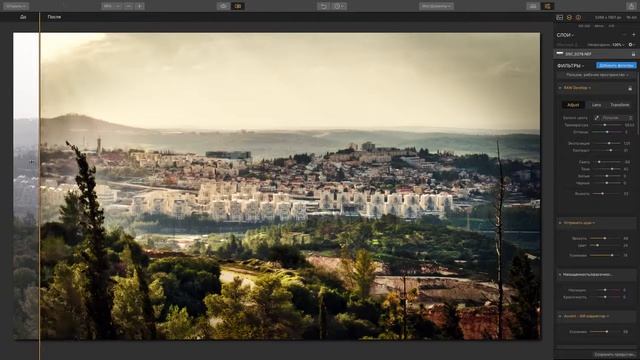Adjust the Denoise Boost slider
The height and width of the screenshot is (360, 640).
click(x=605, y=255)
